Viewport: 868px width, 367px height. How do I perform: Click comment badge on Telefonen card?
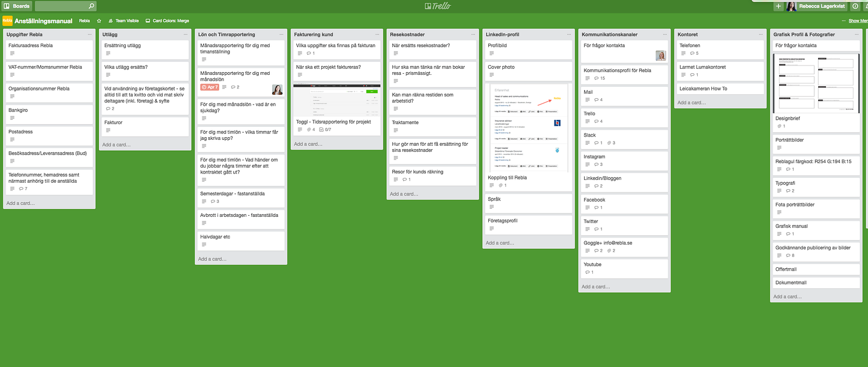694,53
